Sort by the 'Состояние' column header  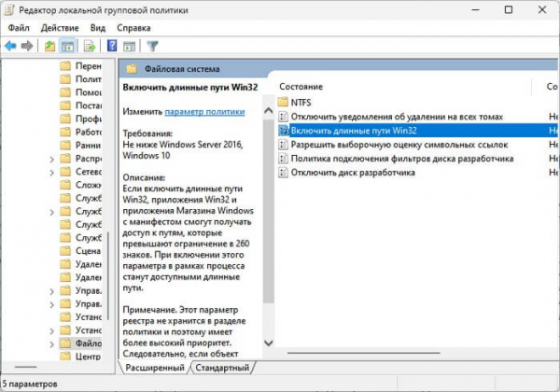click(x=301, y=87)
